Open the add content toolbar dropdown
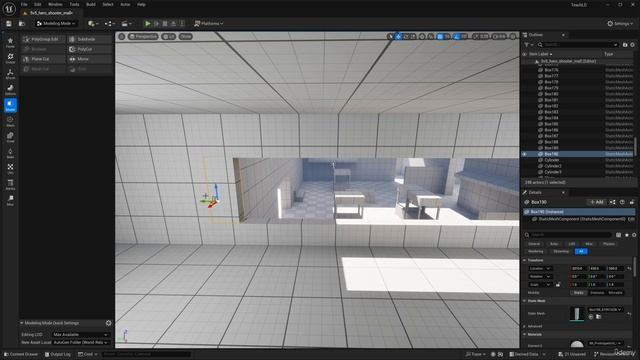This screenshot has height=360, width=640. tap(93, 24)
